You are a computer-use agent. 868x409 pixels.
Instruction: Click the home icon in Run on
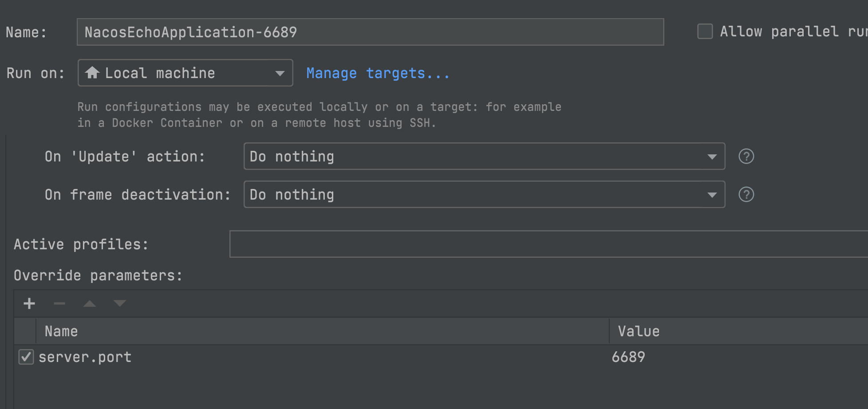point(92,73)
